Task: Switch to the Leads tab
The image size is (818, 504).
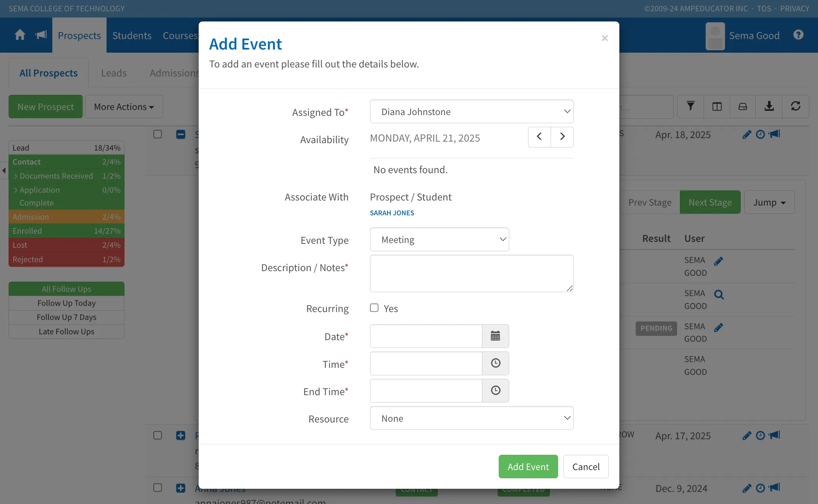Action: point(114,73)
